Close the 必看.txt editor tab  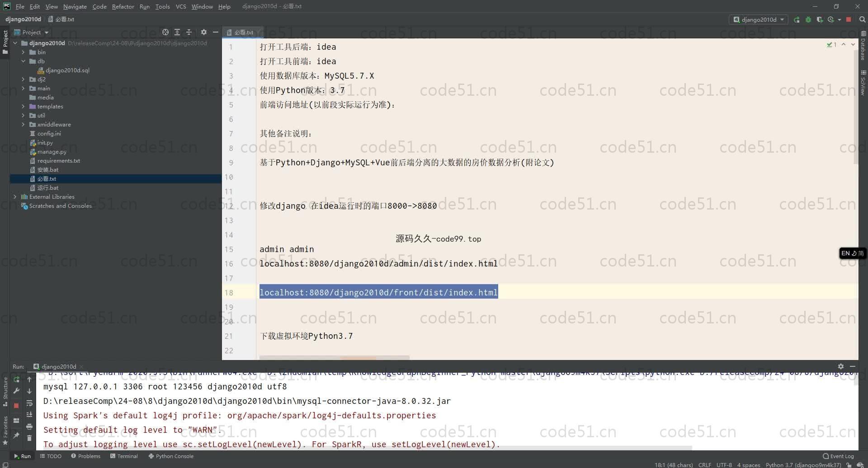(259, 32)
